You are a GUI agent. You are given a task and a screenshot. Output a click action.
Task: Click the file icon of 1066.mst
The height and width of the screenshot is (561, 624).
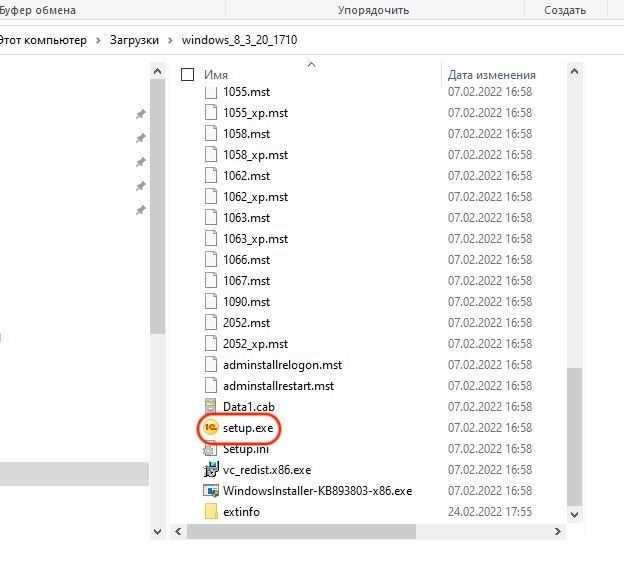[211, 260]
